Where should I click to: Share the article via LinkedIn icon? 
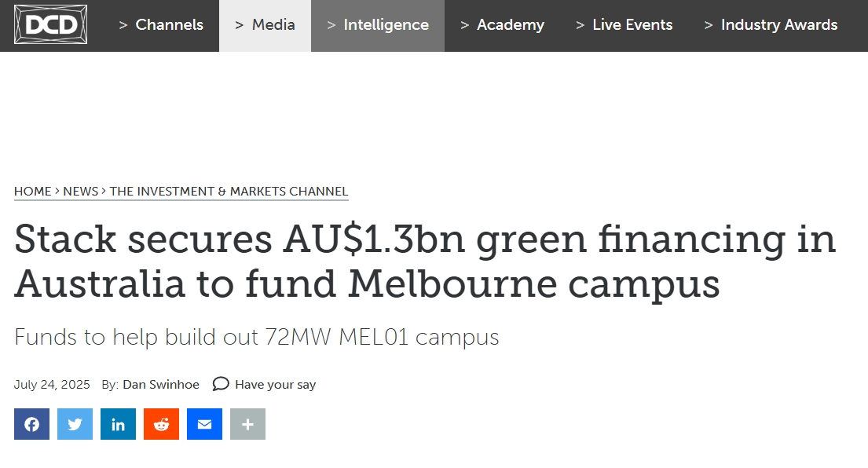[118, 424]
